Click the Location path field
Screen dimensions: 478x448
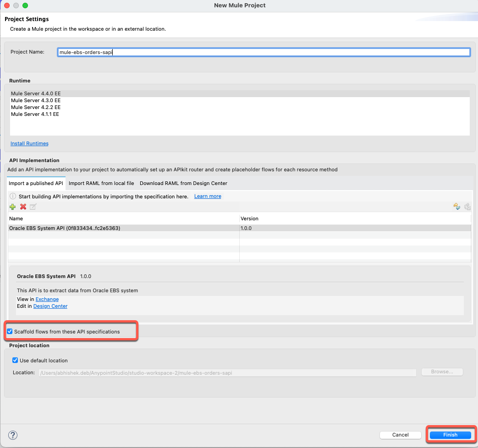click(227, 373)
